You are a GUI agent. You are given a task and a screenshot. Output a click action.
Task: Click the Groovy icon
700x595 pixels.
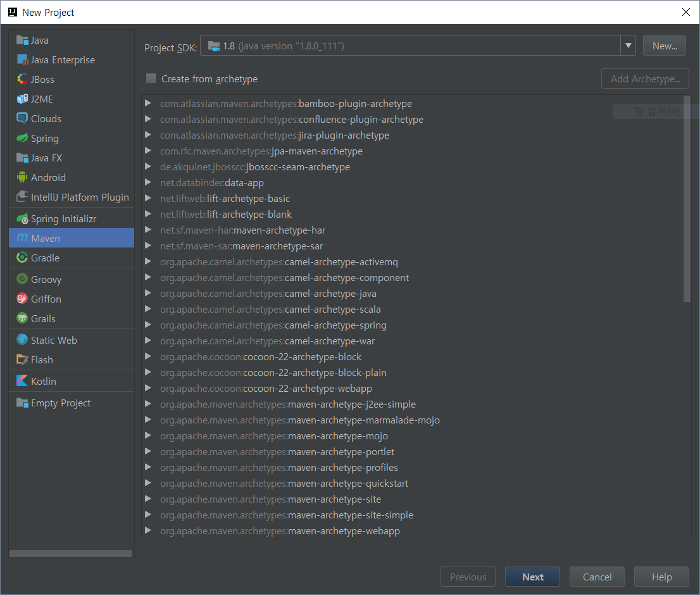point(22,279)
